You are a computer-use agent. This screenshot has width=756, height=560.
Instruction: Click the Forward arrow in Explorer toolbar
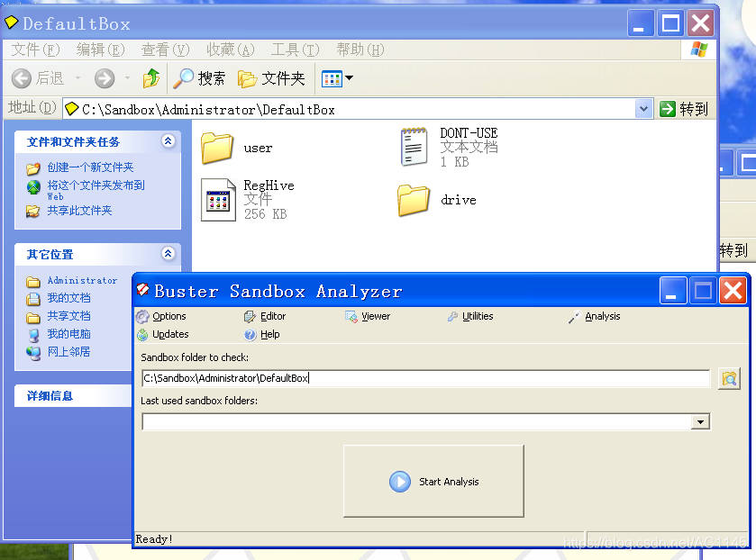[x=105, y=78]
